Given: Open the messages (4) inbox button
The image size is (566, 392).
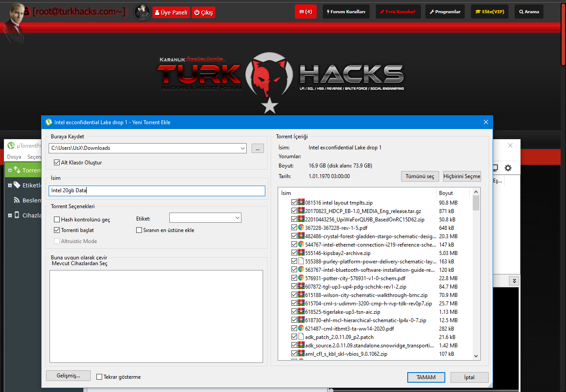Looking at the screenshot, I should pyautogui.click(x=306, y=12).
